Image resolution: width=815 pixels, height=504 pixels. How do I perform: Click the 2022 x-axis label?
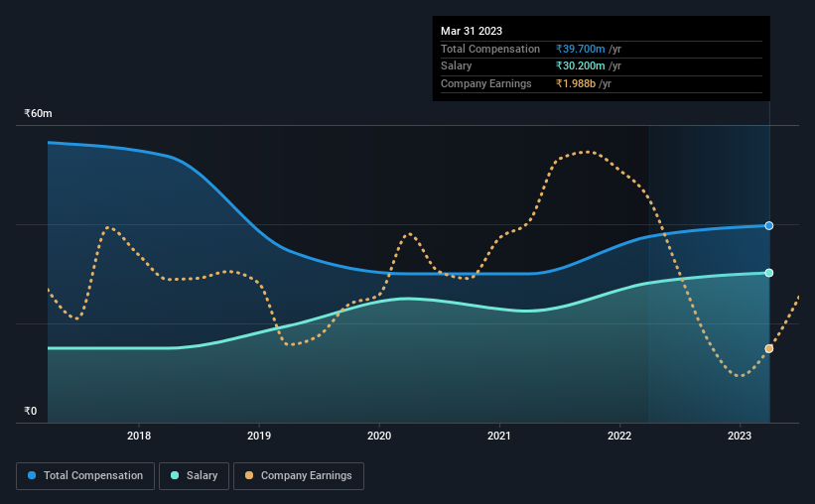pos(619,436)
